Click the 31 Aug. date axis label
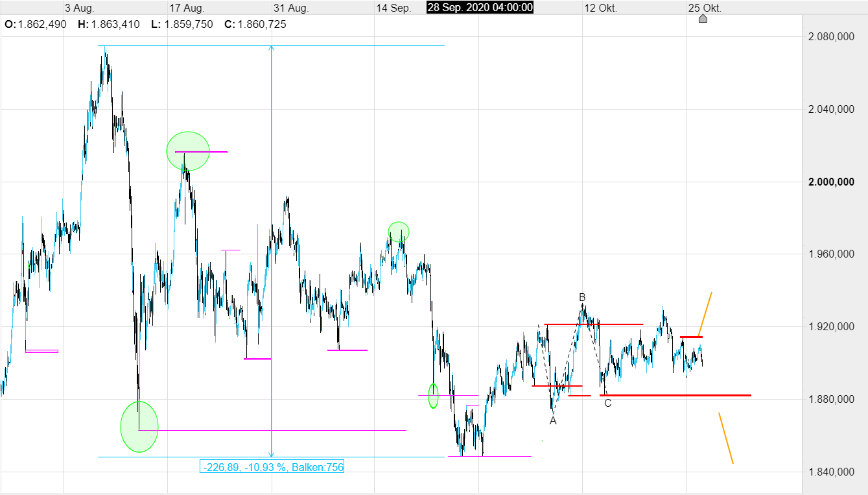The image size is (868, 495). click(x=290, y=8)
